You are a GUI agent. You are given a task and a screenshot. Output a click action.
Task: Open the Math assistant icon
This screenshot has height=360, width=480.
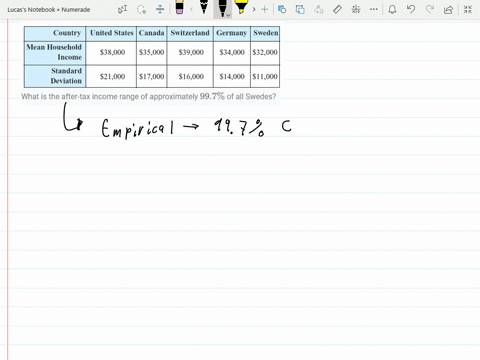click(356, 9)
